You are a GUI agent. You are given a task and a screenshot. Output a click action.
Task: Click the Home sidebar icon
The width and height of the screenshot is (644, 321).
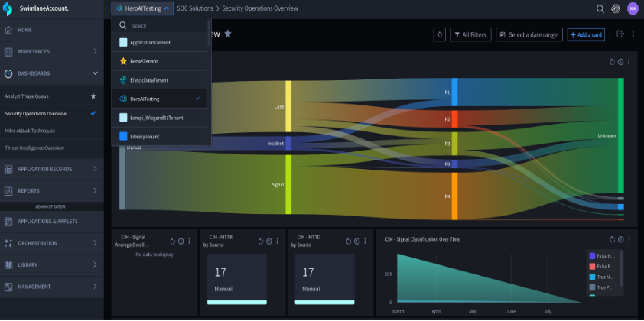click(x=8, y=30)
